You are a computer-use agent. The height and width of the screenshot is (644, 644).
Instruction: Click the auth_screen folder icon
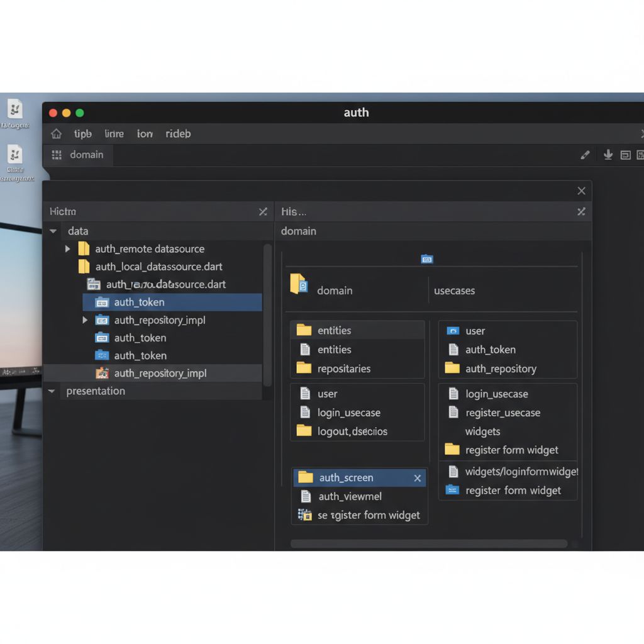click(x=305, y=477)
